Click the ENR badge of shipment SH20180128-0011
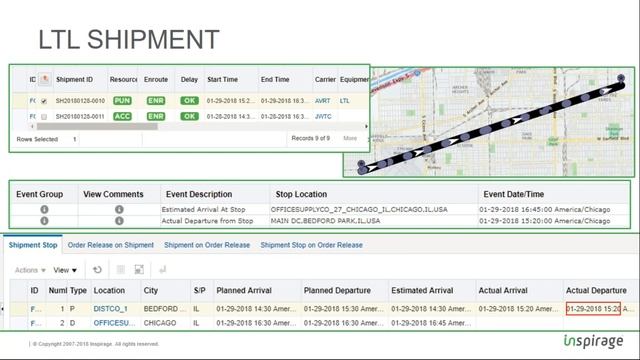 [156, 116]
